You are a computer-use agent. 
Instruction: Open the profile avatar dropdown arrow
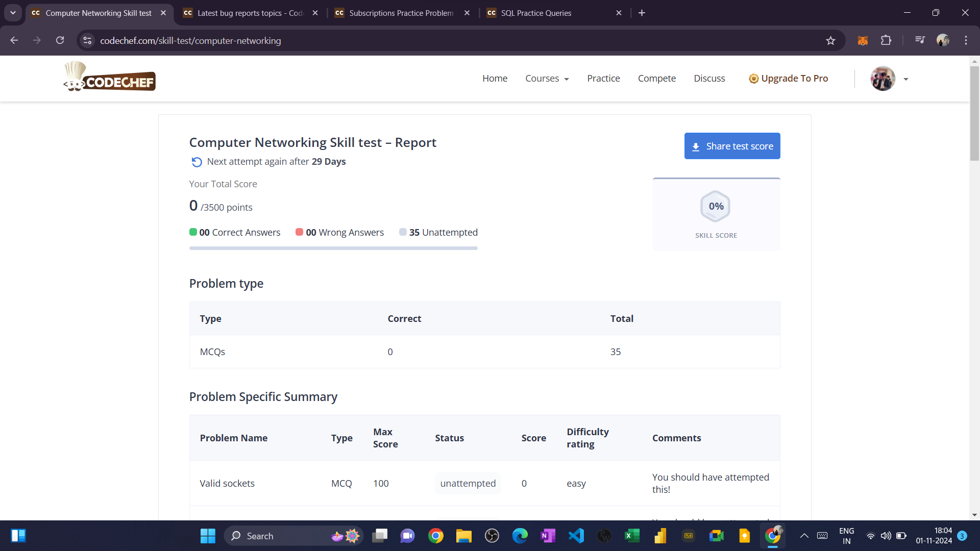[x=905, y=79]
